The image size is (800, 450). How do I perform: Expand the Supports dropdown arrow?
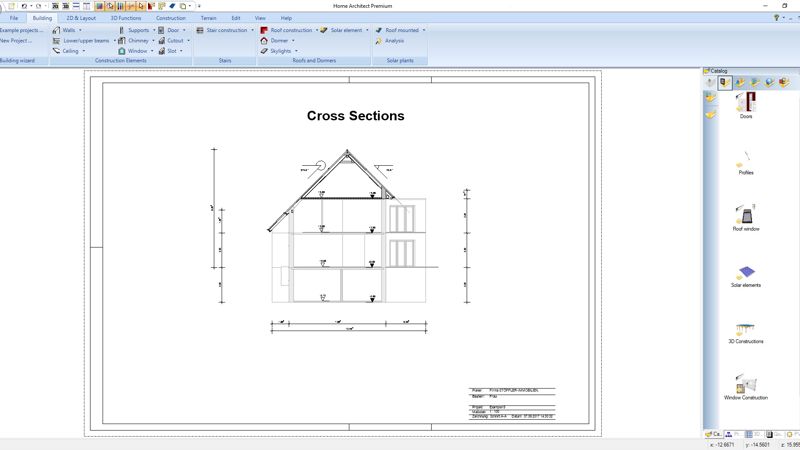coord(154,30)
